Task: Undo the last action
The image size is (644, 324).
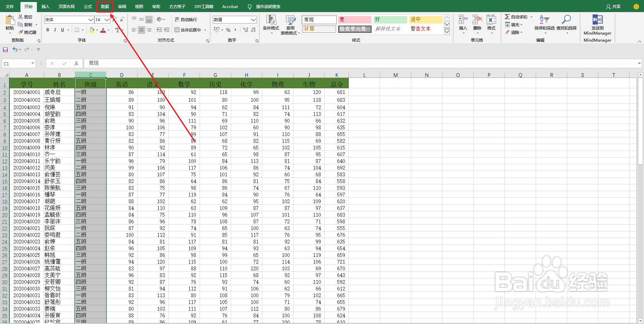Action: click(15, 49)
